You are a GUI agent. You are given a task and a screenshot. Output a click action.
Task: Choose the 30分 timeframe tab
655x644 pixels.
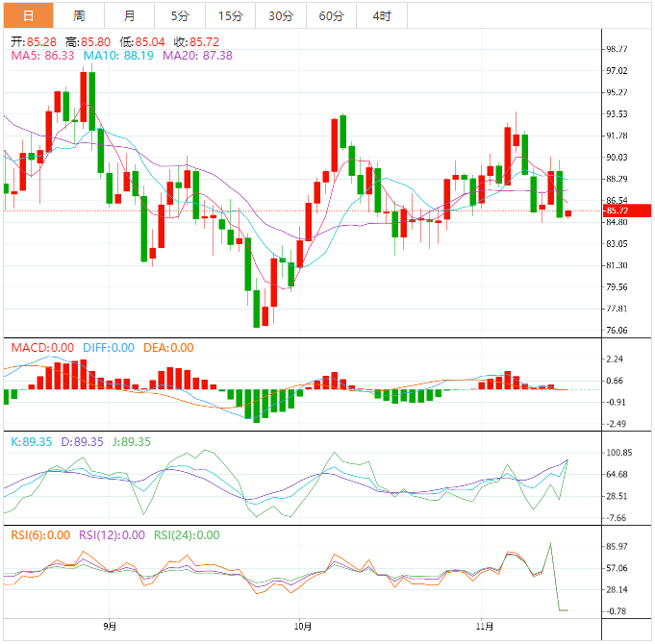point(281,16)
